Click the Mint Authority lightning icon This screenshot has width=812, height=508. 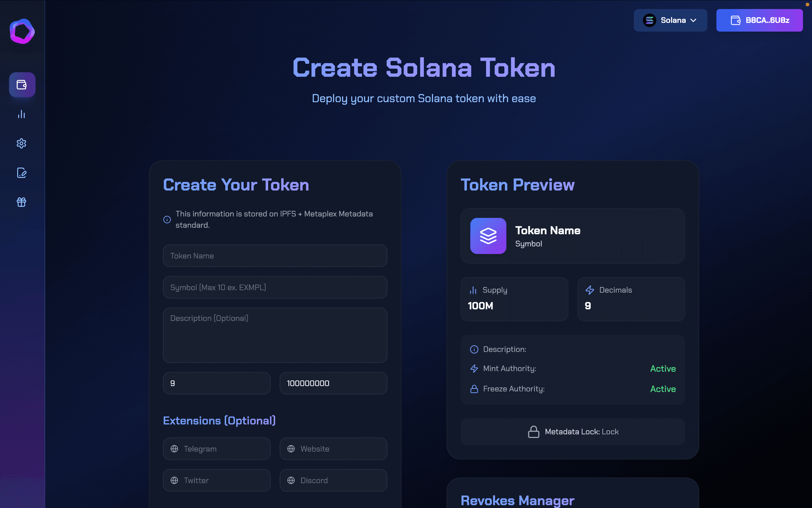point(474,369)
